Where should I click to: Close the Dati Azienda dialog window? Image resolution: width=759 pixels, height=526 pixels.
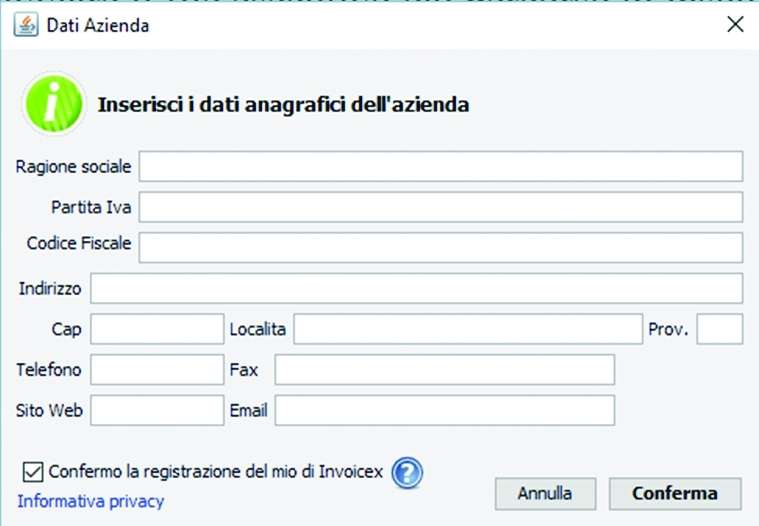click(734, 25)
